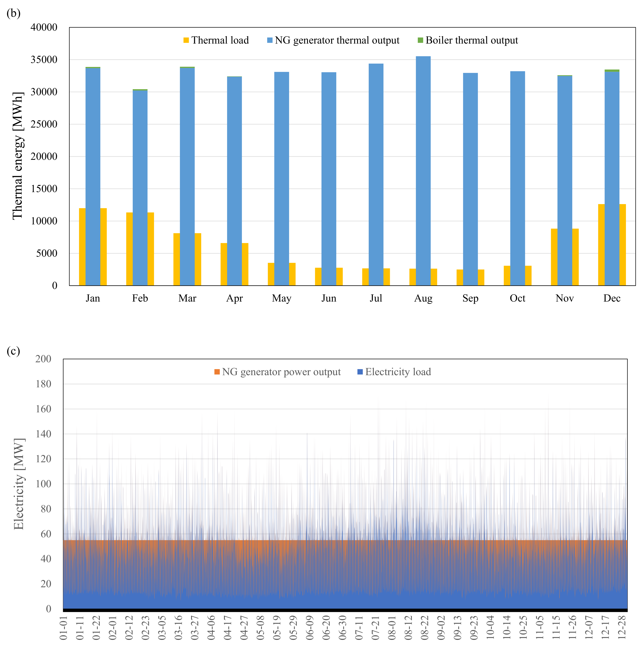Viewport: 644px width, 653px height.
Task: Click the 40000 y-axis tick label
Action: pos(44,27)
